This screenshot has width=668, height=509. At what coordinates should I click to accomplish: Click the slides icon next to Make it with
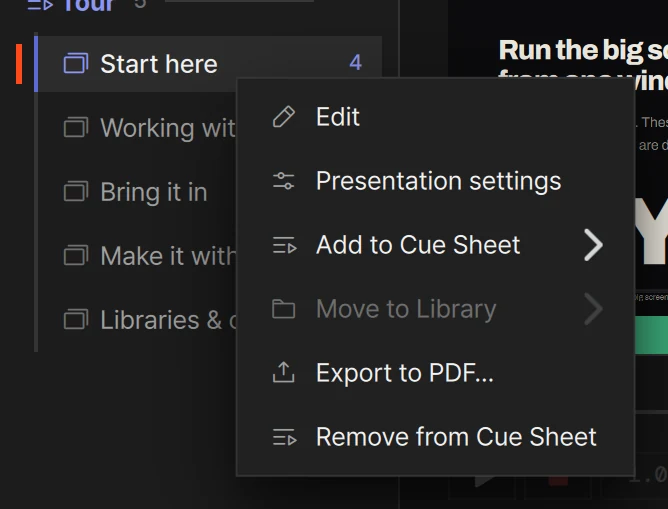coord(76,255)
